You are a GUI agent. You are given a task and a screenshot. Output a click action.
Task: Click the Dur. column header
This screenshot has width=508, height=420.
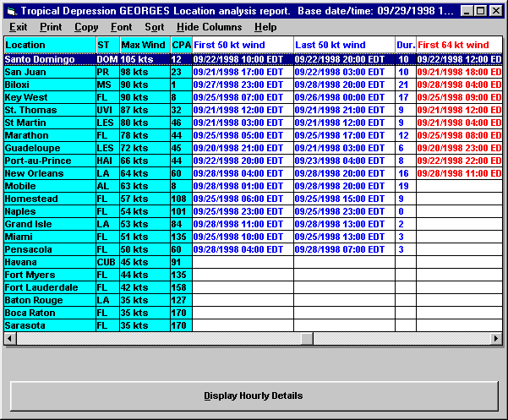(406, 45)
